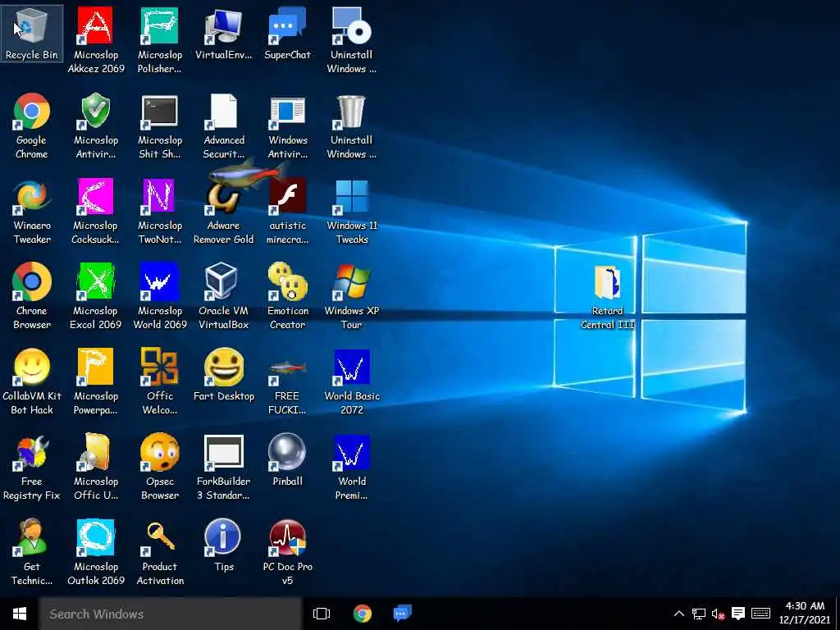Image resolution: width=840 pixels, height=630 pixels.
Task: Launch the Emoticon Creator shortcut
Action: 287,296
